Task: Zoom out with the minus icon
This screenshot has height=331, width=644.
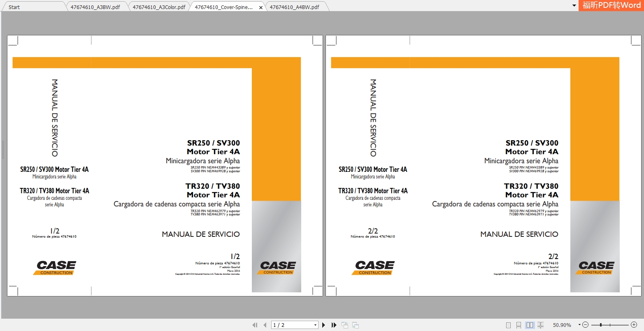Action: tap(586, 325)
